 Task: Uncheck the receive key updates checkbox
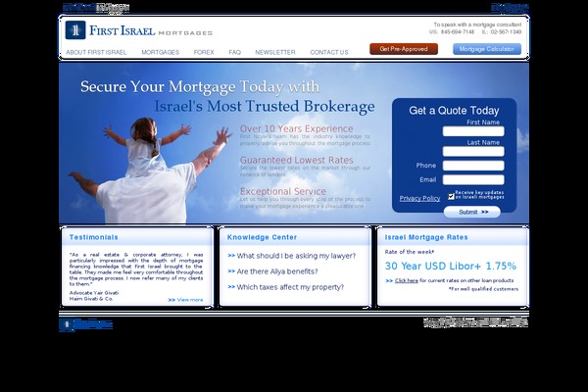[x=451, y=196]
